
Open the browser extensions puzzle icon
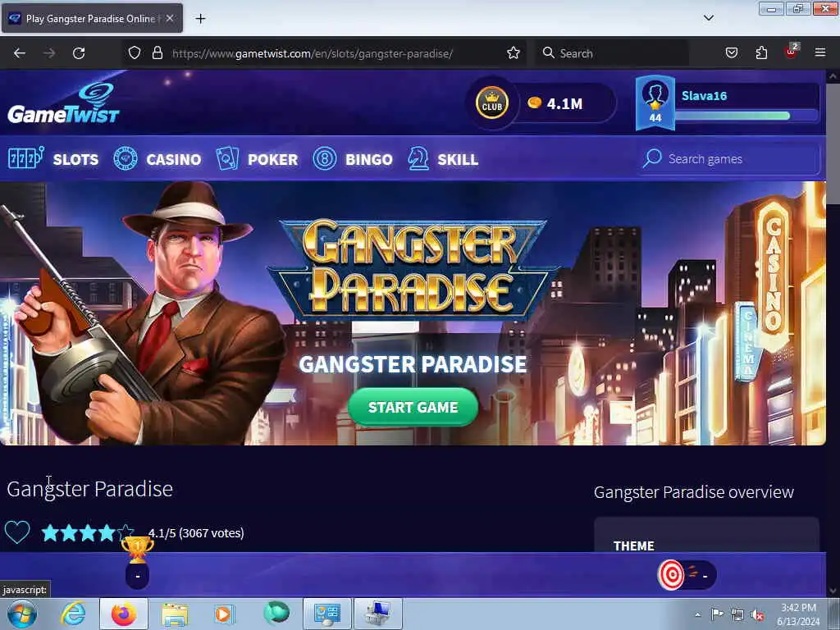pos(761,53)
